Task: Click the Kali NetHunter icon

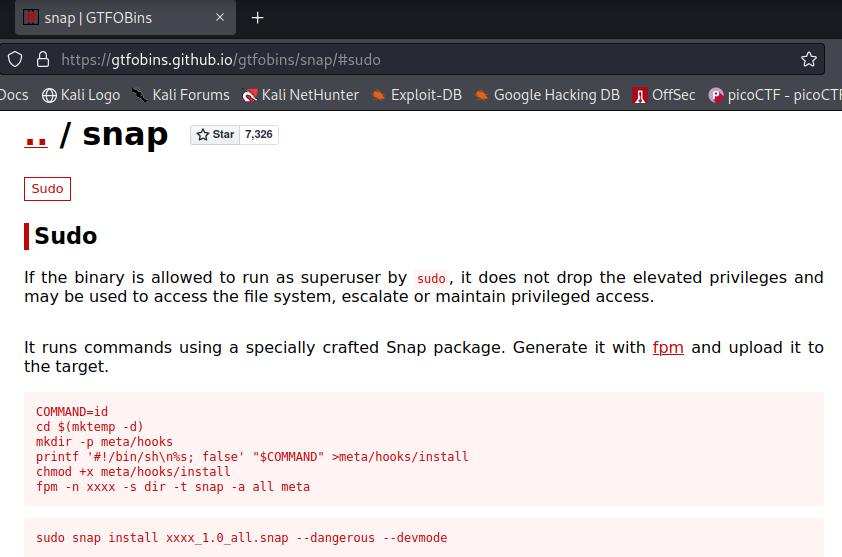Action: (249, 96)
